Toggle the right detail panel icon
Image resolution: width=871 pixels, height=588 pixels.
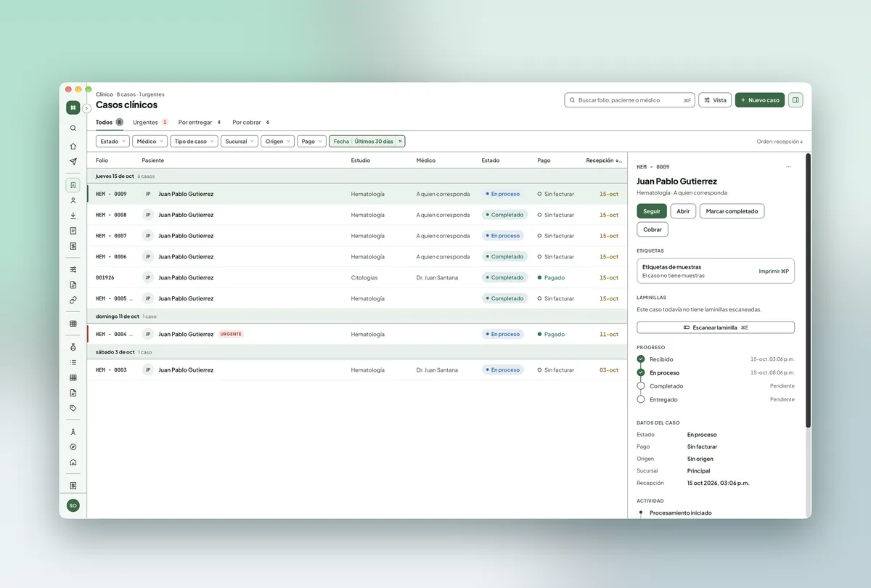pos(796,100)
